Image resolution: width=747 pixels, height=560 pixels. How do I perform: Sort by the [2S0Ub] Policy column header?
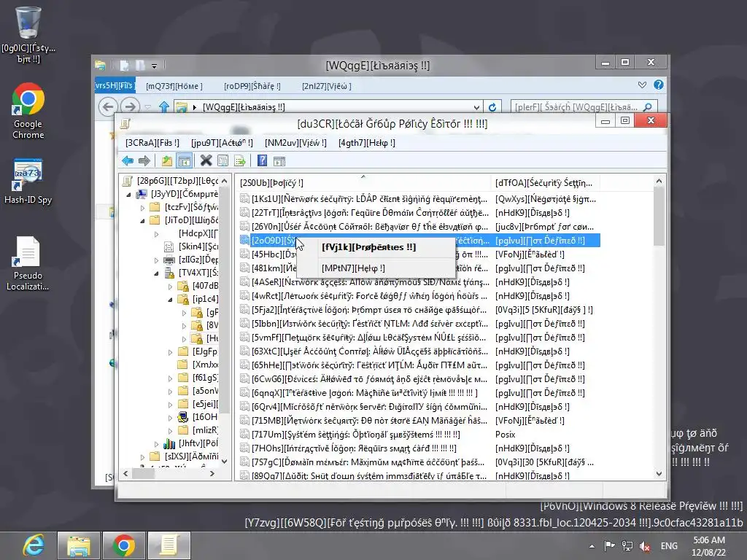(363, 183)
